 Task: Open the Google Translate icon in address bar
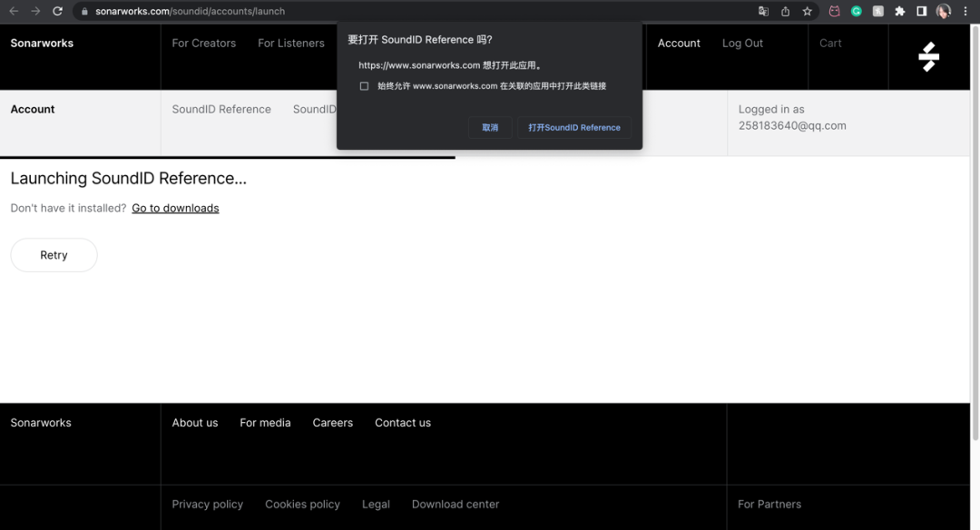(763, 11)
